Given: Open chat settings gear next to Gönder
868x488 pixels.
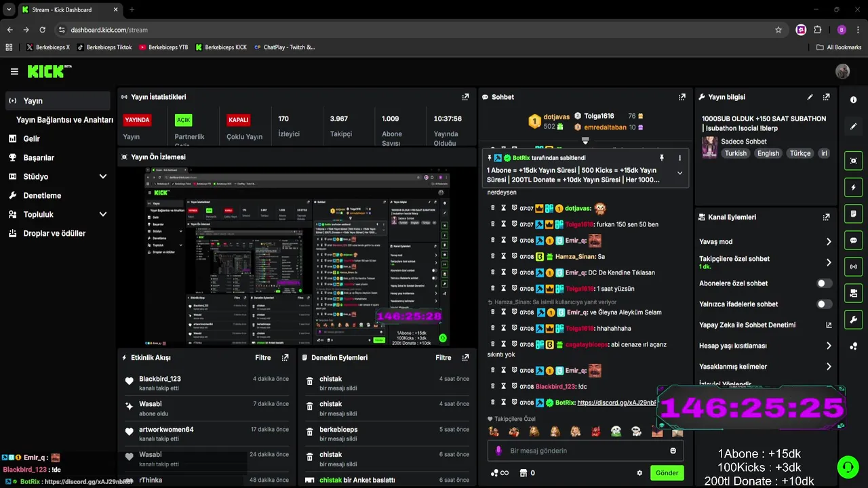Looking at the screenshot, I should tap(639, 473).
